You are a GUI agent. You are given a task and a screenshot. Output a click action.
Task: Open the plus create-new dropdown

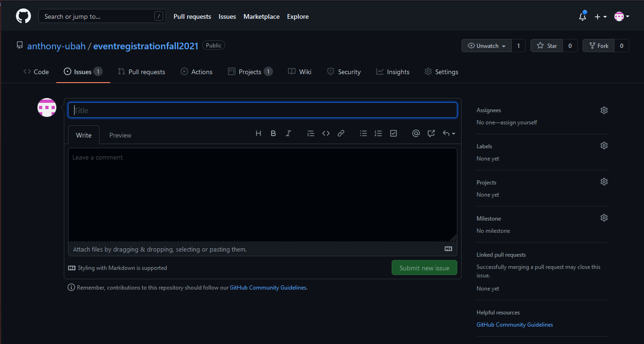[600, 16]
